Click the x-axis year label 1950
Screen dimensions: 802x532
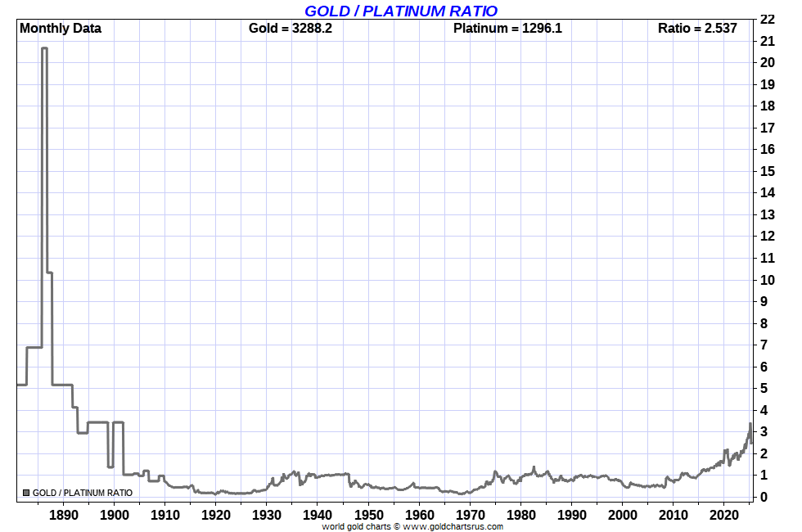[x=368, y=515]
